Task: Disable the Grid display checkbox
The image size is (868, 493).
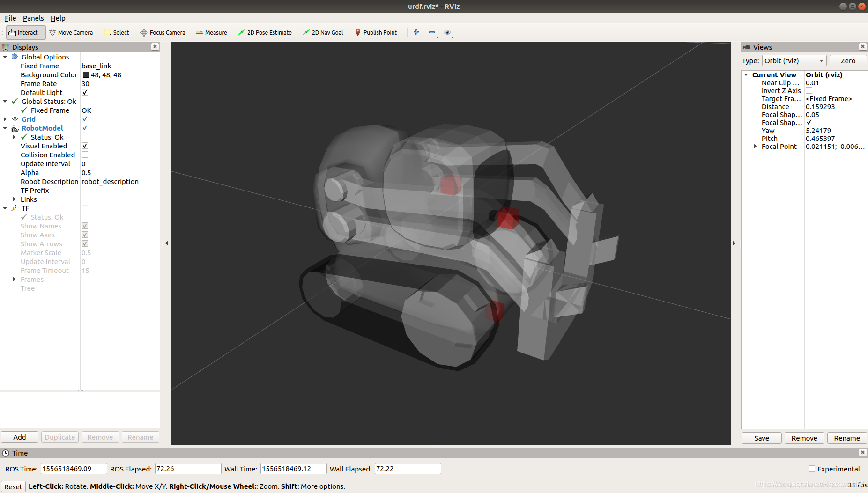Action: click(x=85, y=119)
